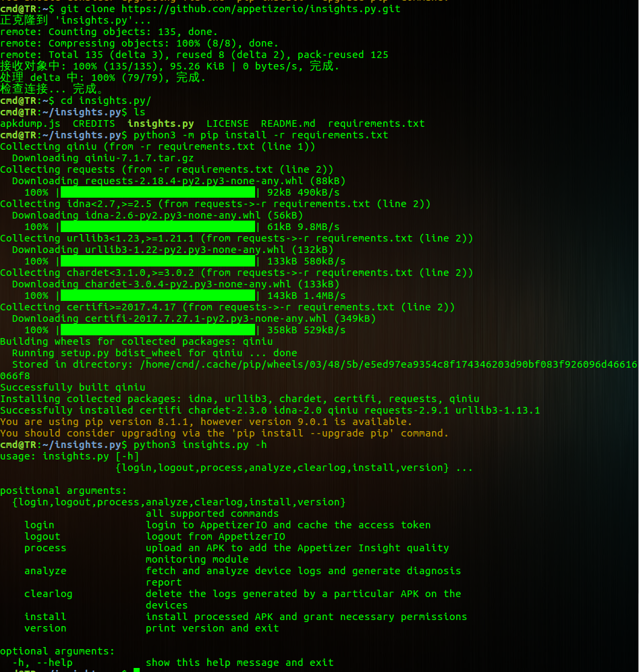
Task: Click the 'optional arguments:' heading
Action: pyautogui.click(x=57, y=651)
